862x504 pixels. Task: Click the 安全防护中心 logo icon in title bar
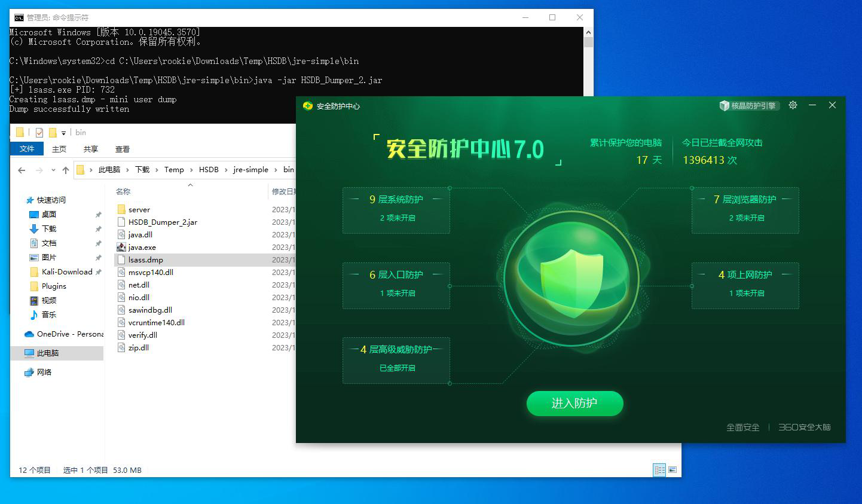308,106
